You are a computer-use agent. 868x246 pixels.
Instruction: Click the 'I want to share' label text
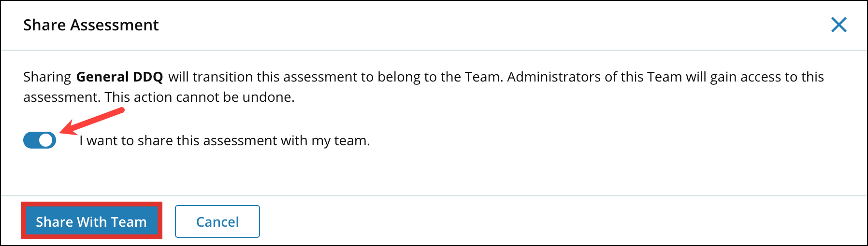coord(224,140)
